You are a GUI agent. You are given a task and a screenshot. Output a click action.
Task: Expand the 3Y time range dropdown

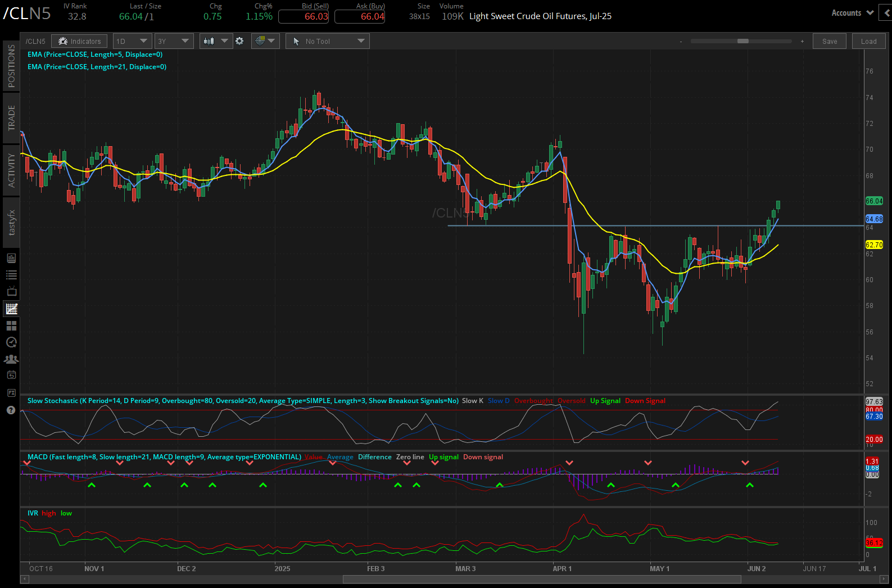[x=174, y=41]
